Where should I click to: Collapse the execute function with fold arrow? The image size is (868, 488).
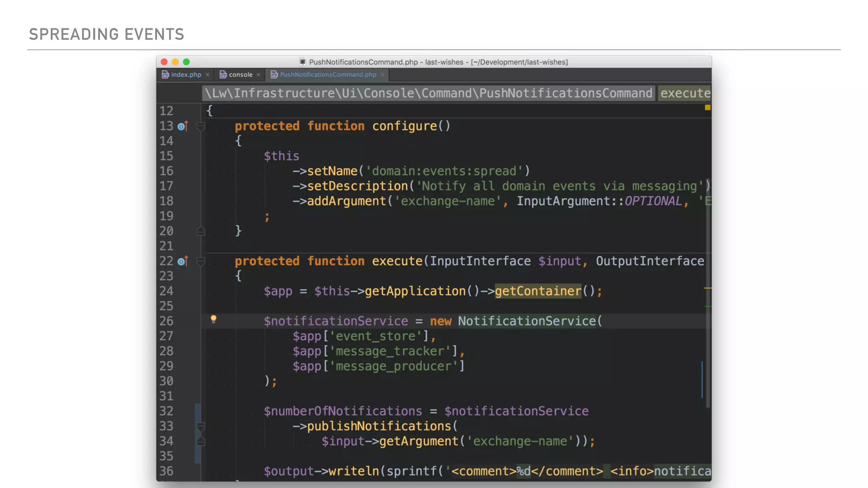pos(201,261)
